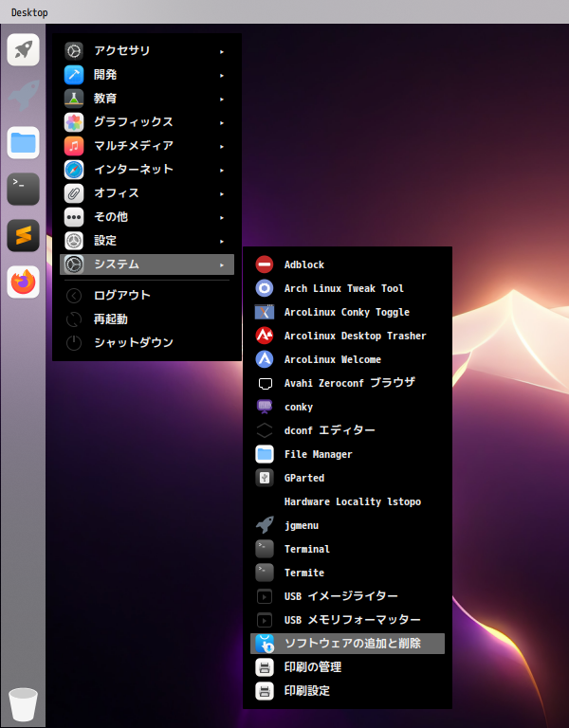Image resolution: width=569 pixels, height=728 pixels.
Task: Click the dconf エディター icon
Action: [265, 430]
